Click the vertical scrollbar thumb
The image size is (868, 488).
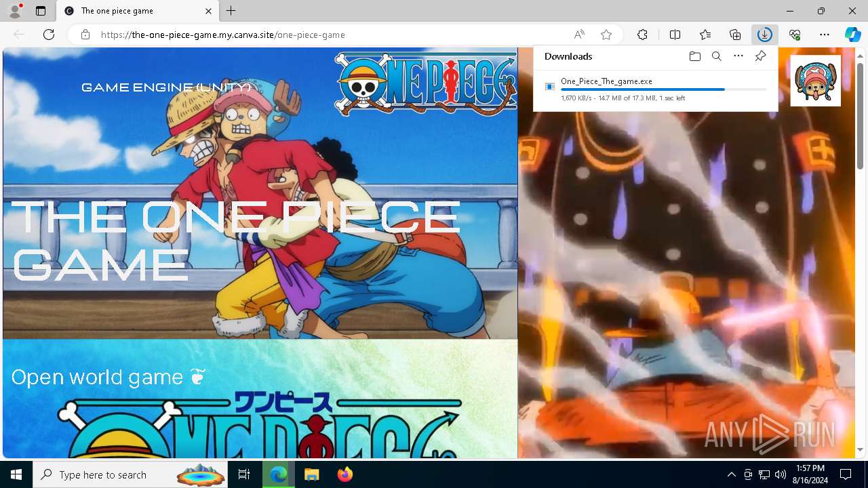coord(860,115)
